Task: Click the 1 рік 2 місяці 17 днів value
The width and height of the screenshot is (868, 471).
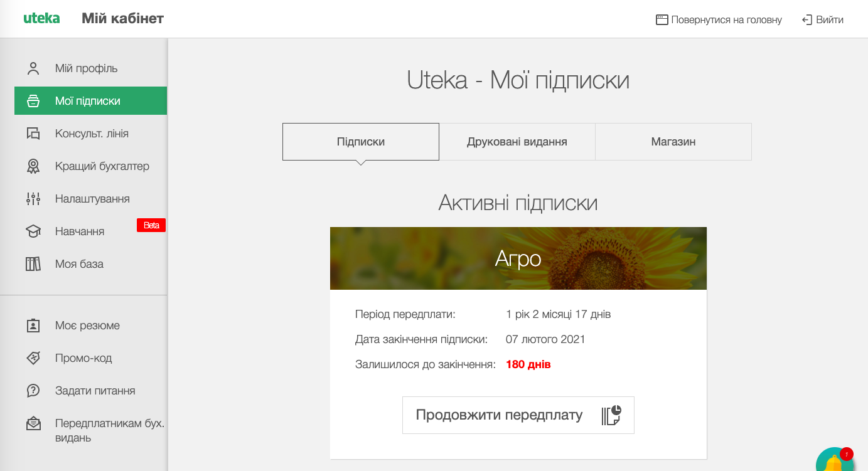Action: point(558,314)
